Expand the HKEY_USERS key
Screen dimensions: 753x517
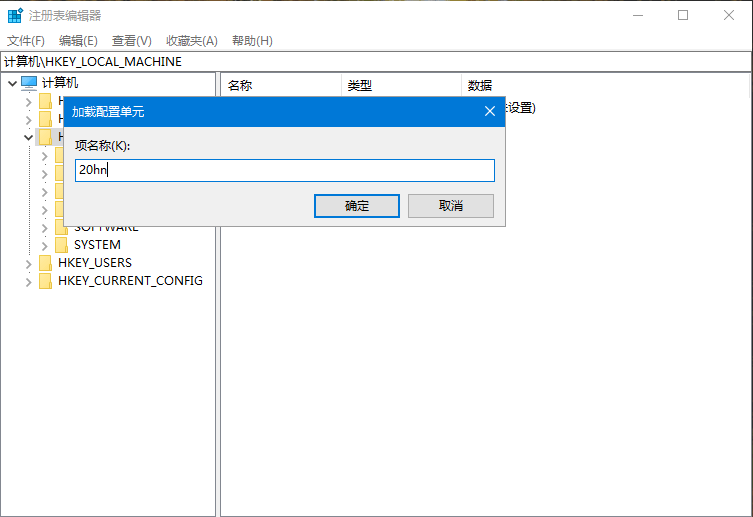point(28,263)
